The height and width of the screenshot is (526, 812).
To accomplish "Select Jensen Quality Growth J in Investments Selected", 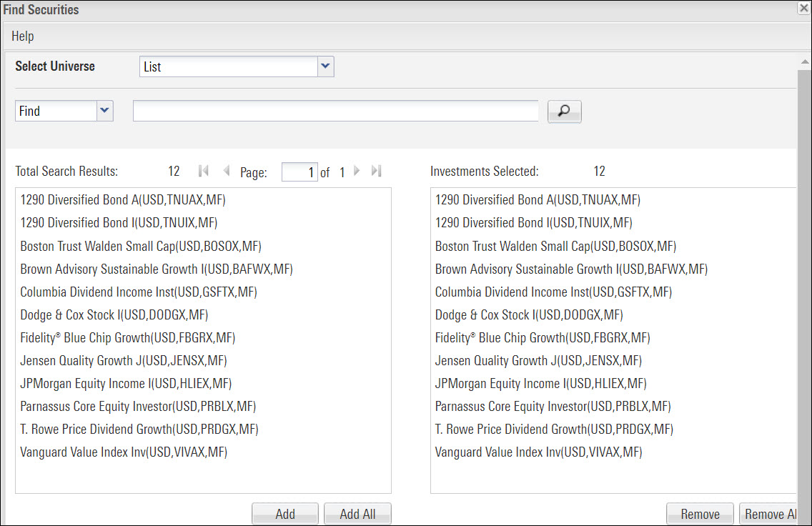I will tap(538, 360).
